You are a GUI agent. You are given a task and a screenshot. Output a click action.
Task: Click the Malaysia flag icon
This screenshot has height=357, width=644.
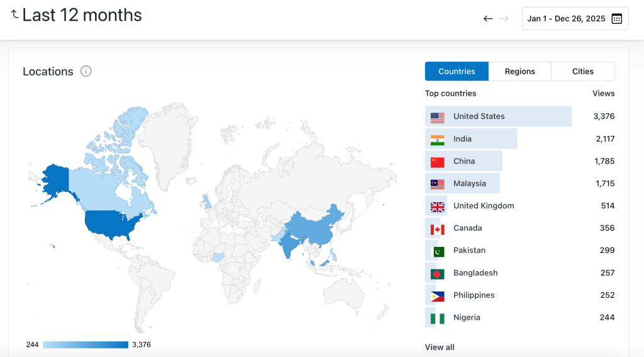pyautogui.click(x=438, y=184)
